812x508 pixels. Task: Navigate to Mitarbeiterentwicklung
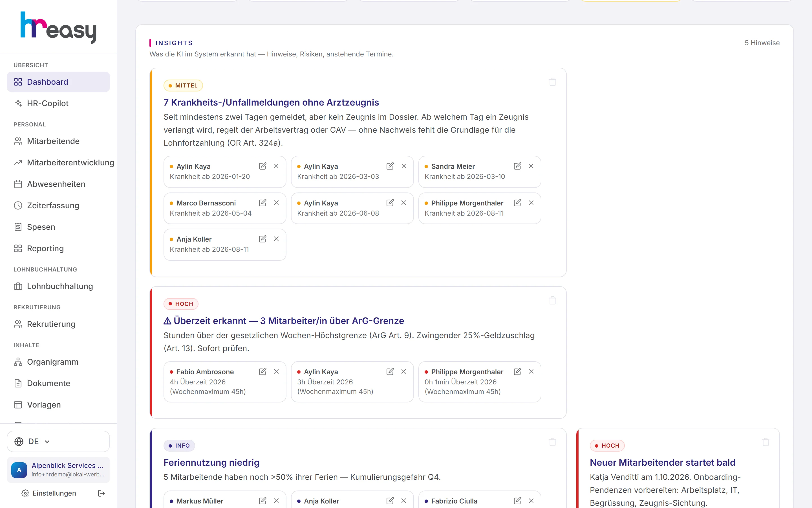click(58, 163)
